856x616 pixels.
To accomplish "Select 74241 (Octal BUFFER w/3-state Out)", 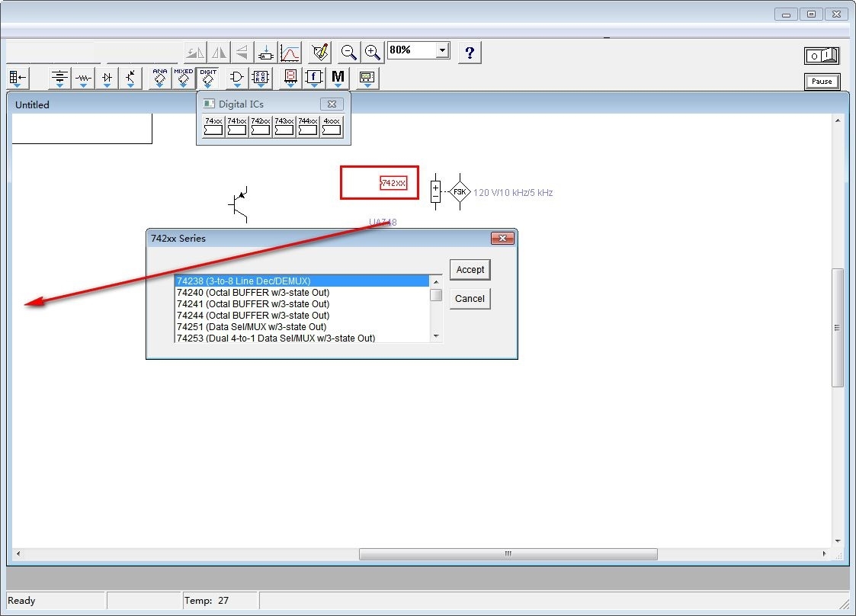I will [302, 303].
